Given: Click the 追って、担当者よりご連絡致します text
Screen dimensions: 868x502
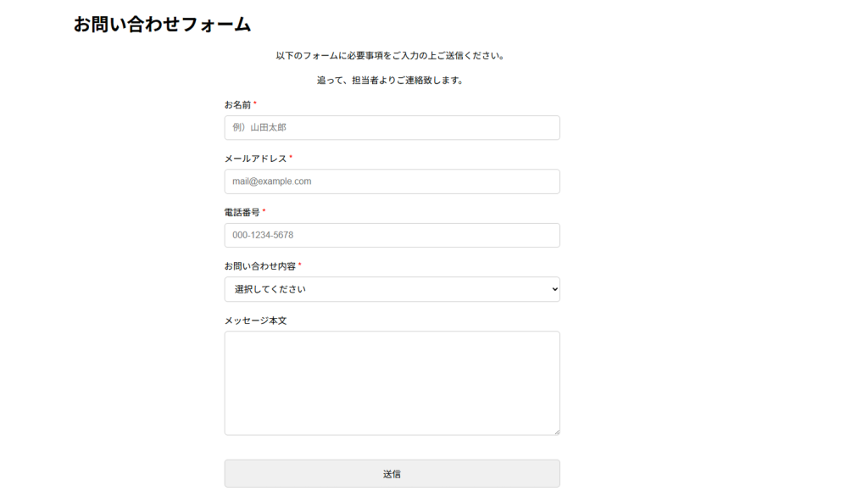Looking at the screenshot, I should pyautogui.click(x=390, y=81).
